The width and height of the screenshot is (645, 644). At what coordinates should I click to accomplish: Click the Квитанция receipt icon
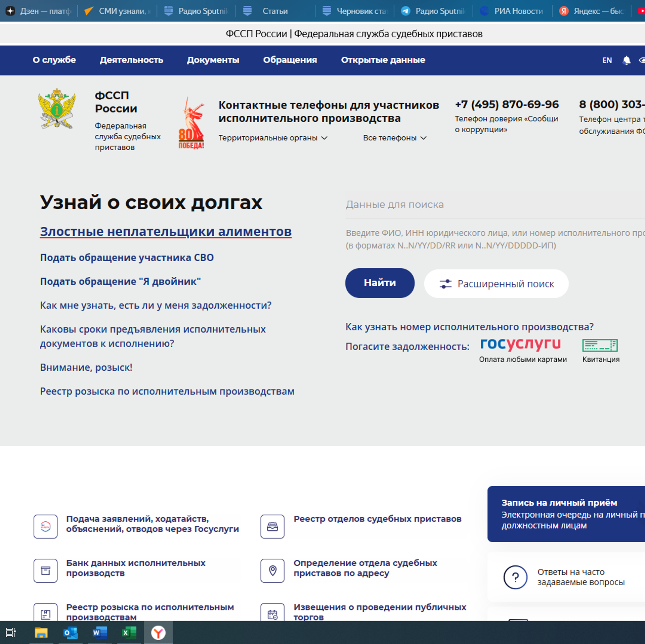click(x=600, y=345)
